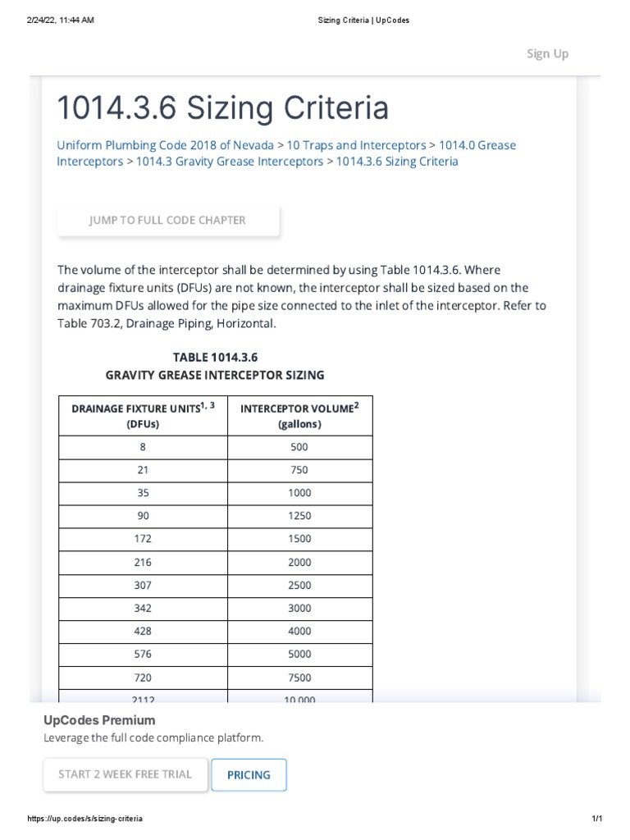The width and height of the screenshot is (630, 840).
Task: Click the Table 1014.3.6 title text
Action: click(215, 358)
